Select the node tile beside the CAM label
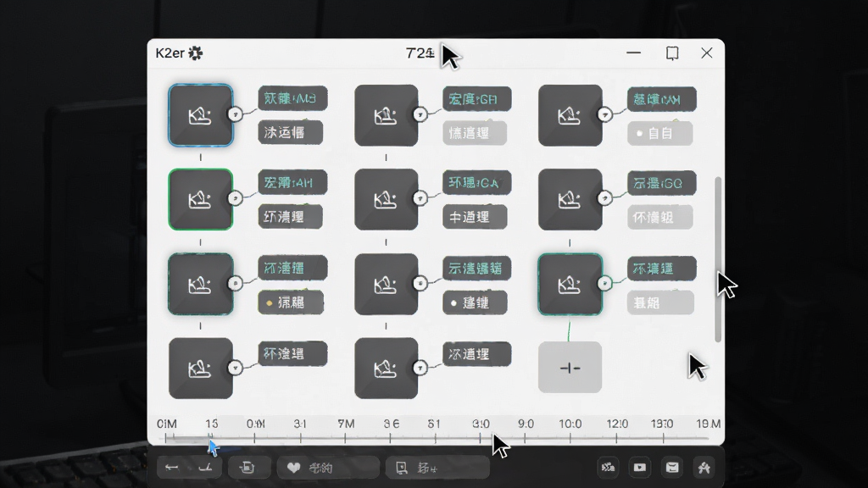Viewport: 868px width, 488px height. click(x=570, y=115)
